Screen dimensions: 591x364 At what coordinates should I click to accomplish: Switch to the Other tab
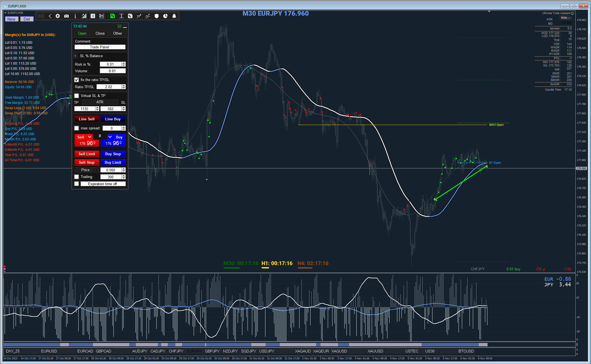[118, 34]
